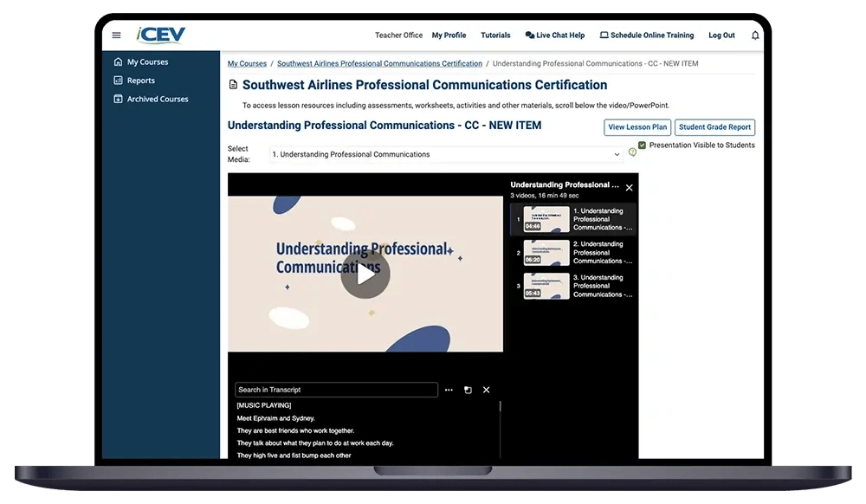Click transcript line about plans at work each day
866x504 pixels.
(x=315, y=443)
